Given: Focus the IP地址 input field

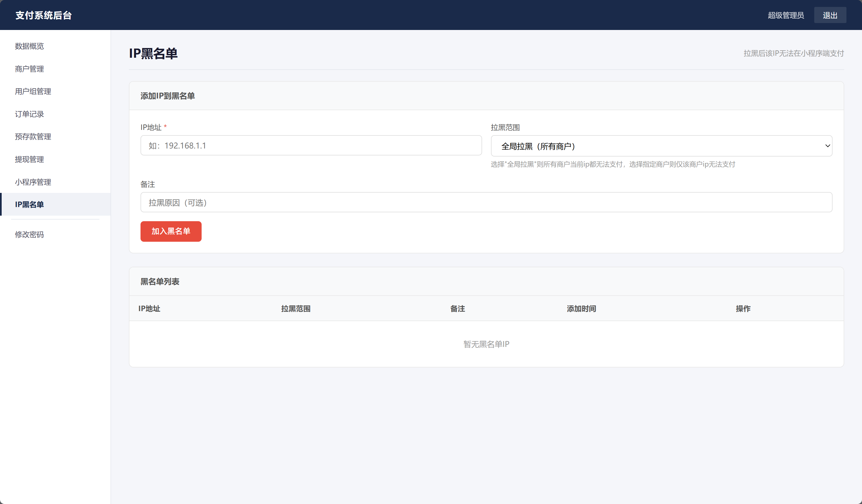Looking at the screenshot, I should tap(311, 146).
